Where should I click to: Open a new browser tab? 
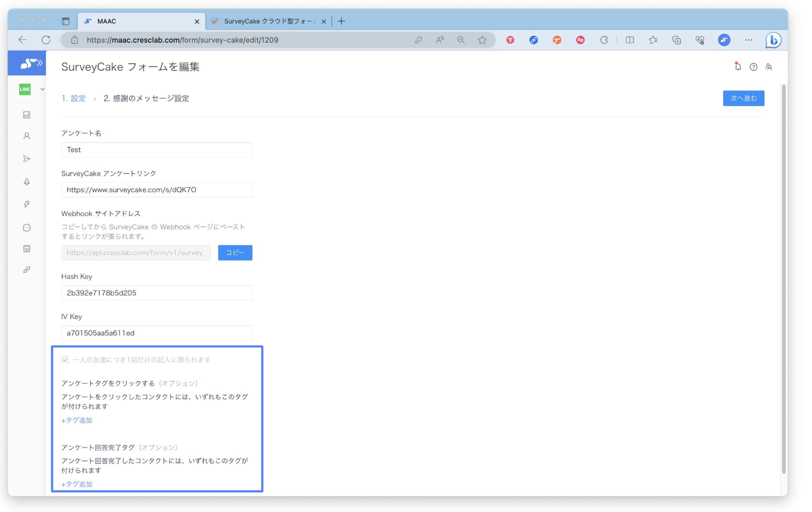[x=341, y=21]
